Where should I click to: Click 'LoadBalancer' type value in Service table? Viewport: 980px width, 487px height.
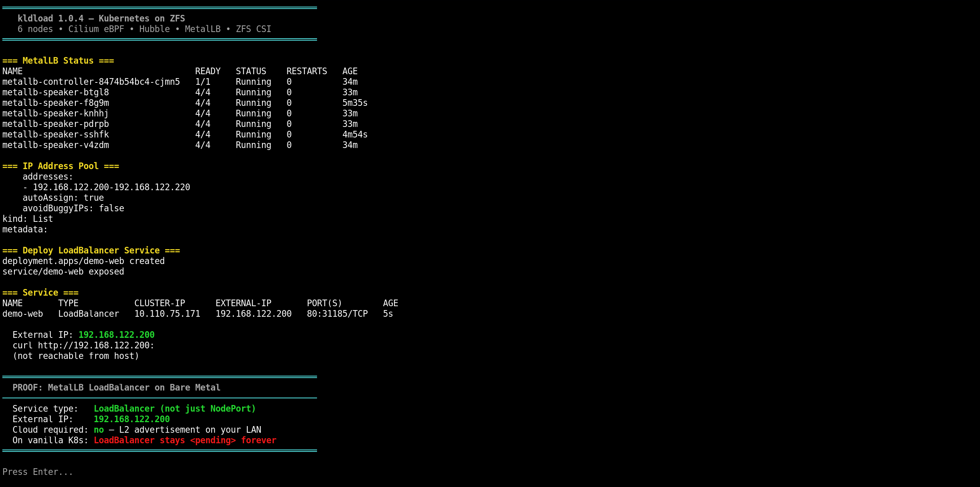click(x=89, y=314)
